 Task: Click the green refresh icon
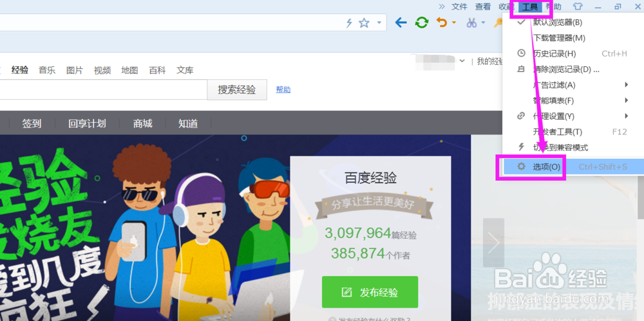[421, 23]
